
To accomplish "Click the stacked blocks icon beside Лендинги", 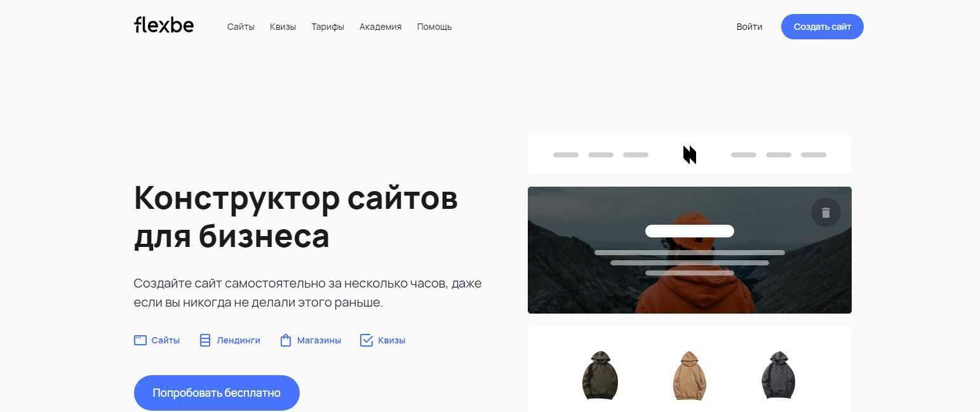I will [x=205, y=340].
